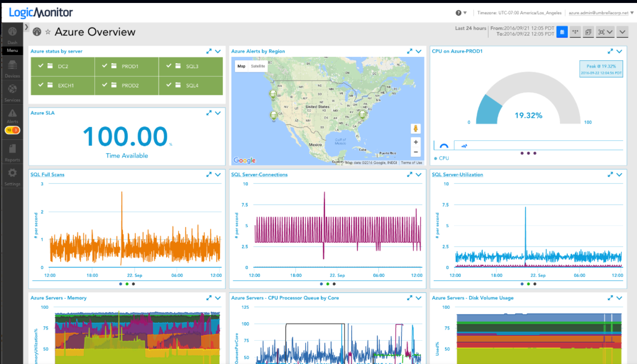Open the SQL Server-Connections widget menu

click(418, 174)
